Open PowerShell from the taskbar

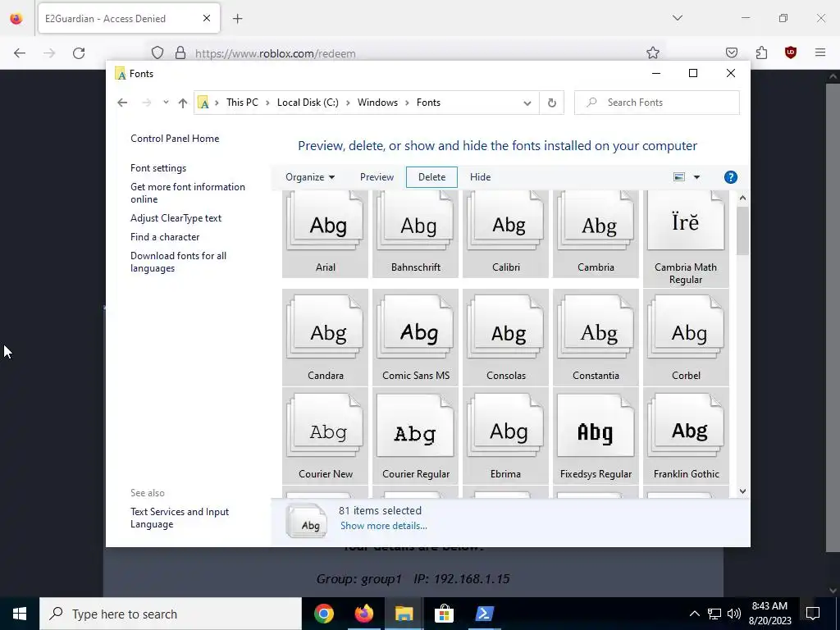(484, 614)
